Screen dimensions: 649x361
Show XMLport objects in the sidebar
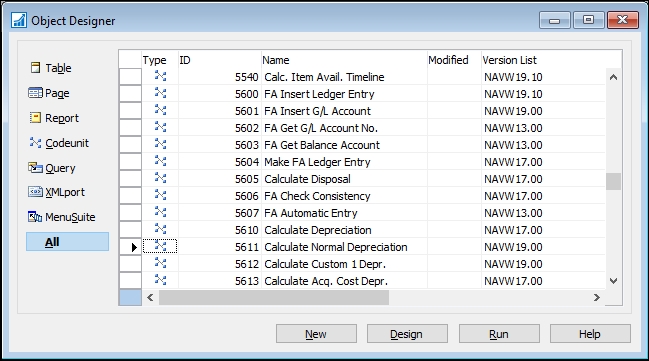click(x=56, y=192)
